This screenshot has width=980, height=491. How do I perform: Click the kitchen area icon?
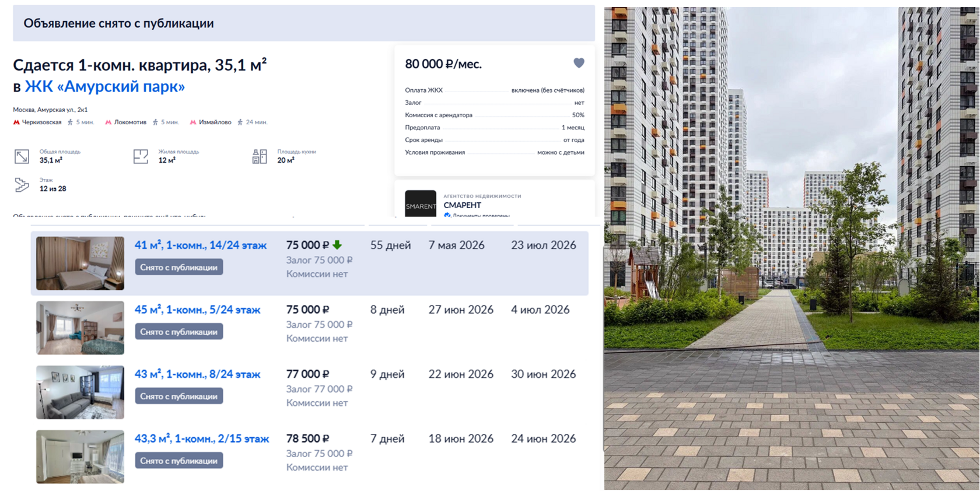(x=260, y=156)
